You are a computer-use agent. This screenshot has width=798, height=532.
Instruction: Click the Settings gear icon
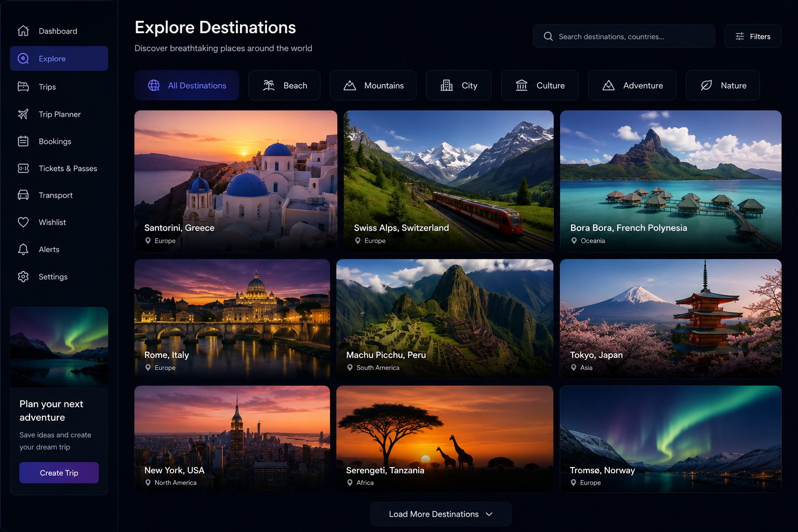point(23,277)
